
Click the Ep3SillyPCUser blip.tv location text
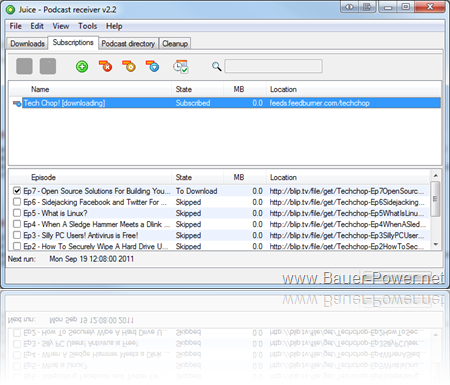347,235
